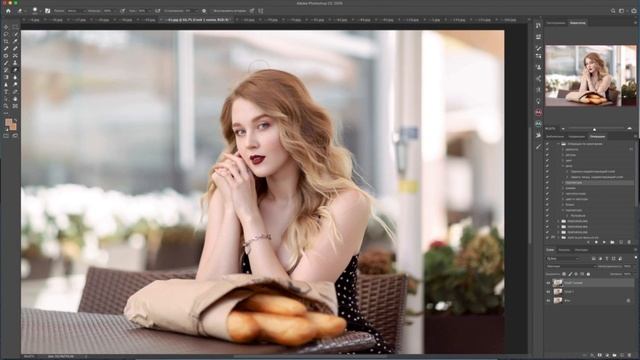Select the Navigator tab
Viewport: 640px width, 360px height.
[578, 23]
